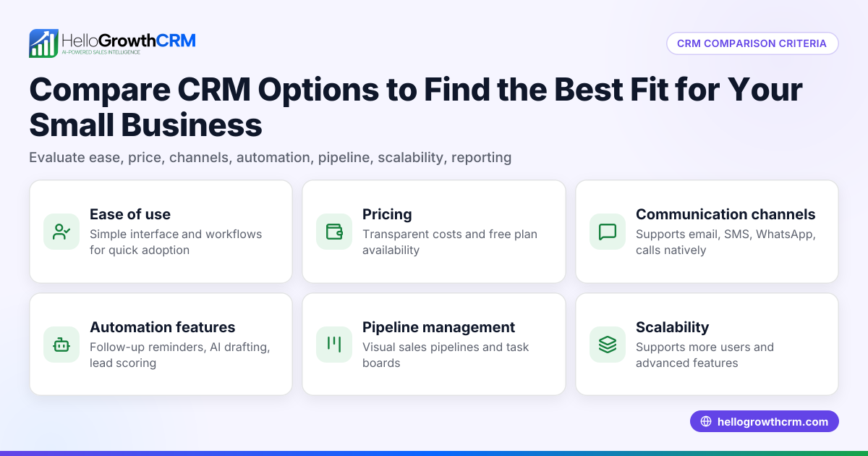Image resolution: width=868 pixels, height=456 pixels.
Task: Click the HelloGrowthCRM bar chart logo icon
Action: (x=43, y=43)
